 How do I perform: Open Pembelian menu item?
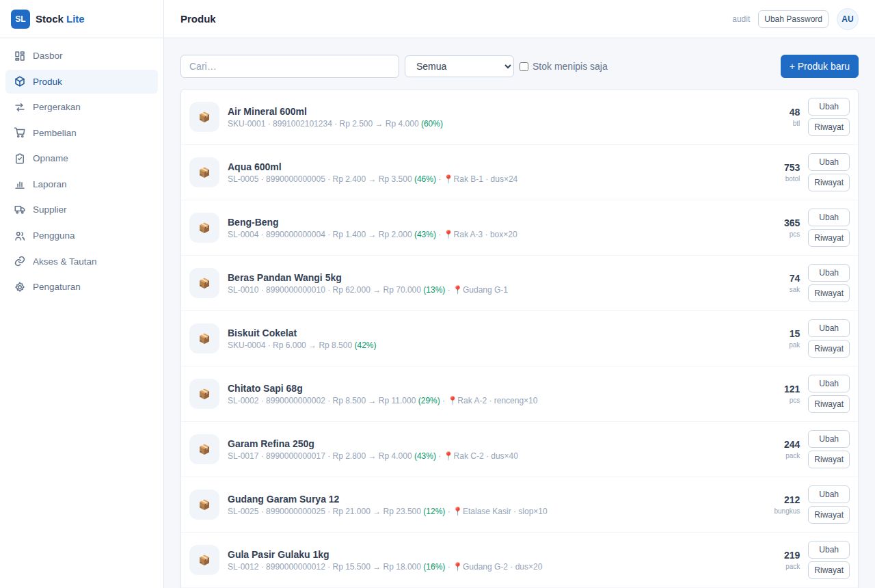point(81,133)
